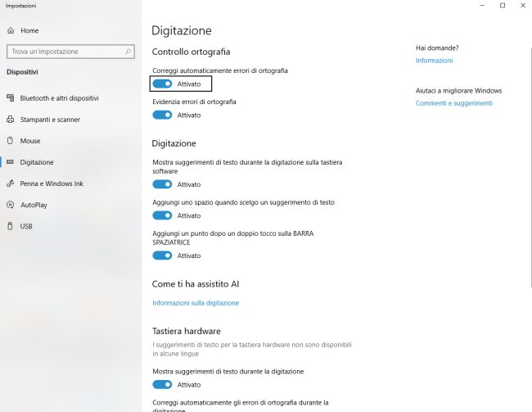Disable Correggi automaticamente errori di ortografia

point(162,84)
